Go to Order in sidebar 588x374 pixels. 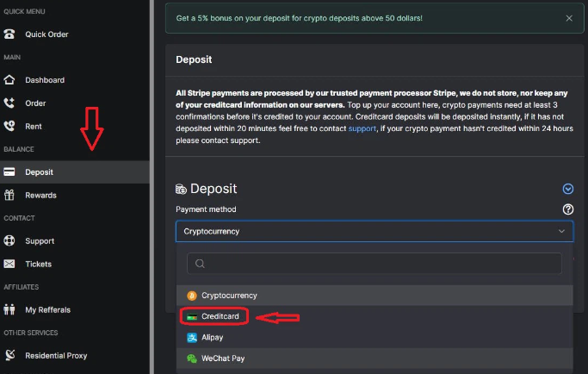[x=35, y=103]
